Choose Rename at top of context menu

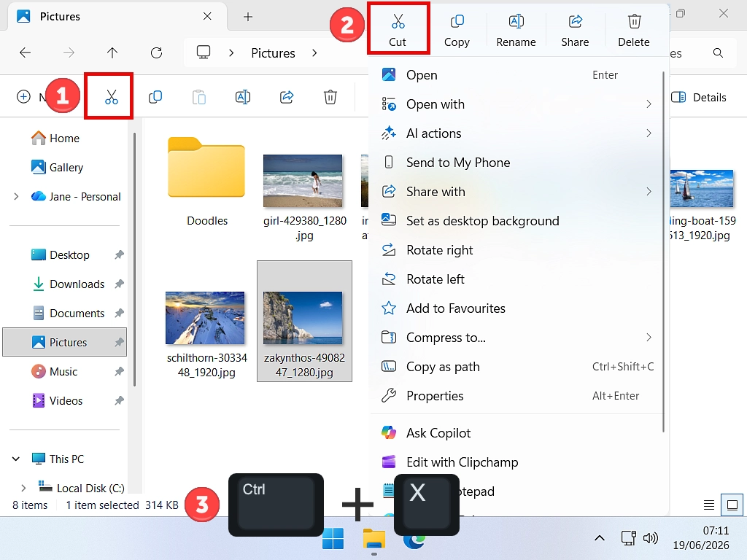(516, 30)
